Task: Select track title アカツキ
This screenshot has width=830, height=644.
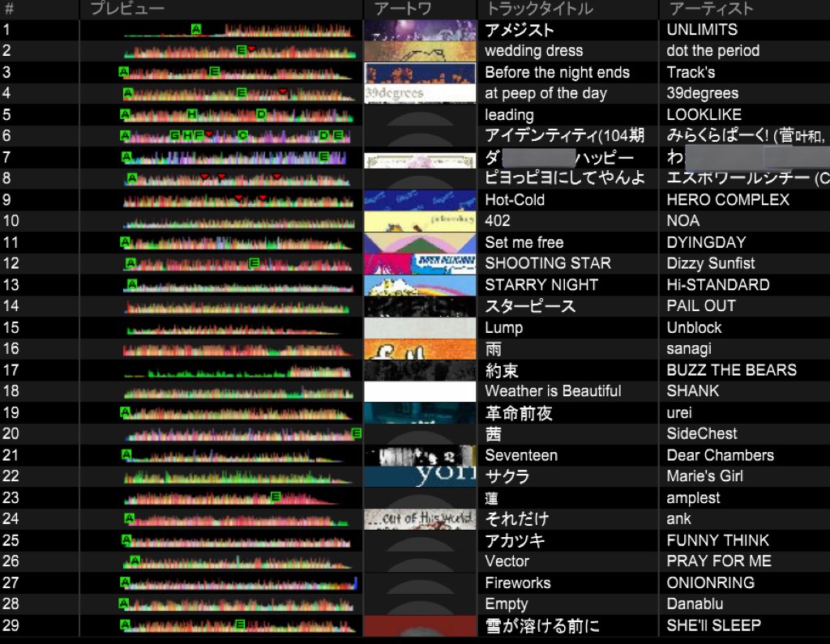Action: pos(515,540)
